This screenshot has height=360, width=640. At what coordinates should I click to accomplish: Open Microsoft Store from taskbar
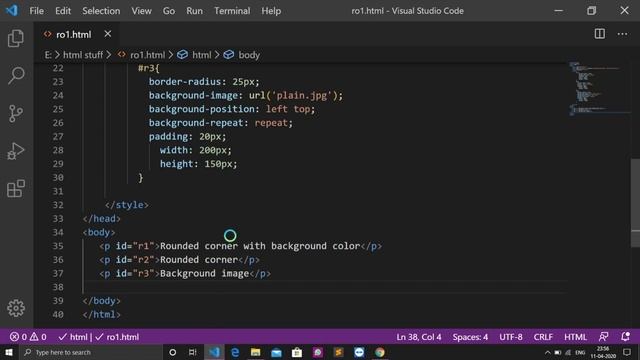[x=297, y=352]
